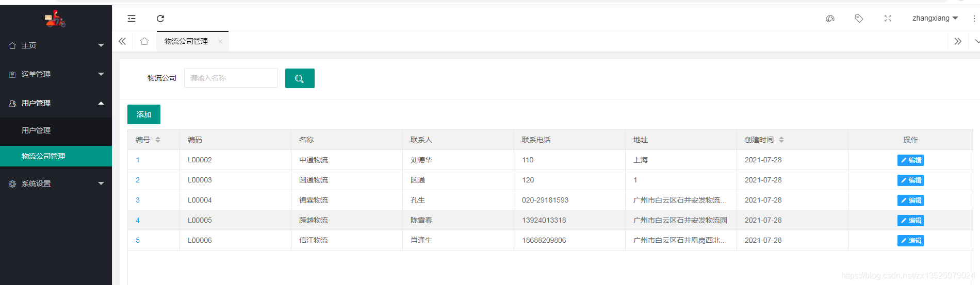
Task: Collapse the side menu with the toggle icon
Action: click(132, 19)
